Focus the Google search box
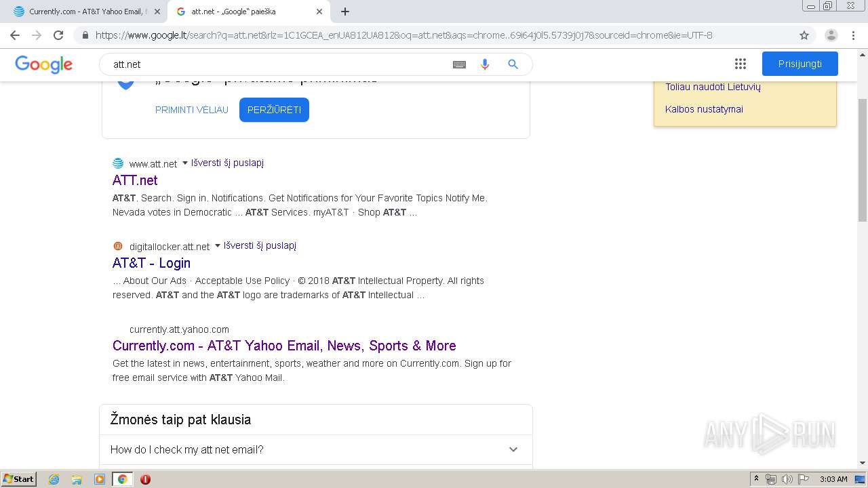This screenshot has width=868, height=488. (x=278, y=64)
